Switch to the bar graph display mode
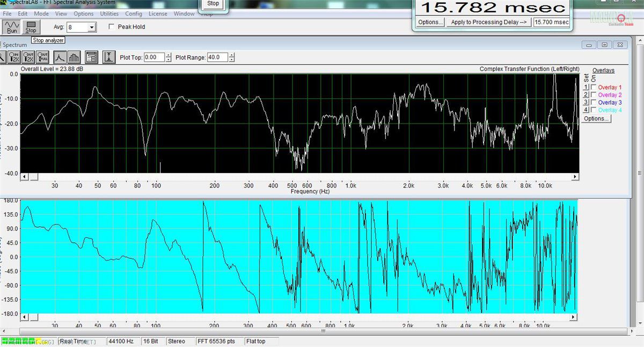Image resolution: width=644 pixels, height=347 pixels. [x=74, y=57]
